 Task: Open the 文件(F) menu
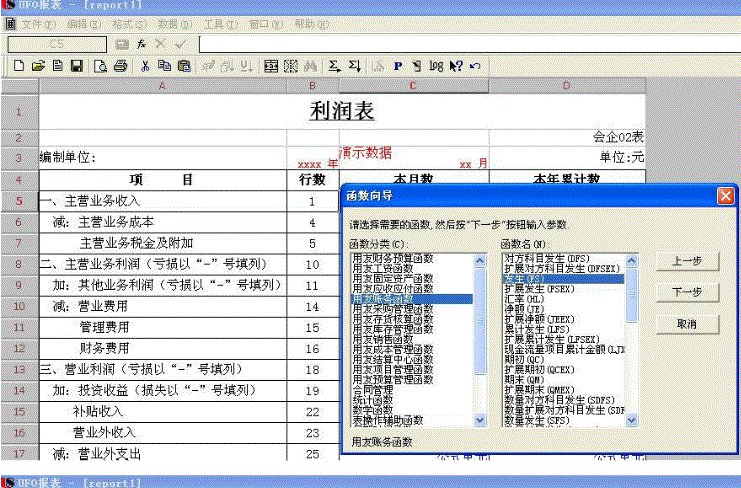click(38, 23)
